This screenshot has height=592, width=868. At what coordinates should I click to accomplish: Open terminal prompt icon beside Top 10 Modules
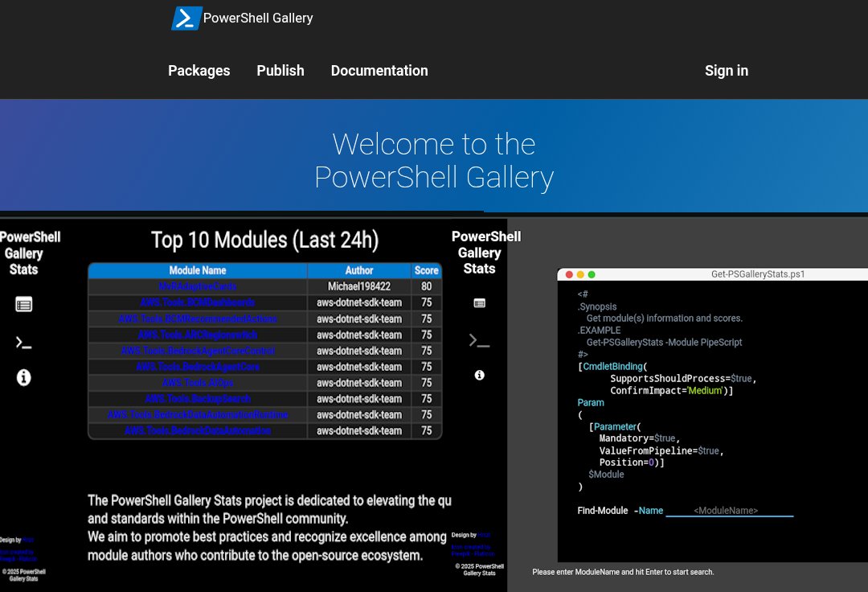point(24,343)
